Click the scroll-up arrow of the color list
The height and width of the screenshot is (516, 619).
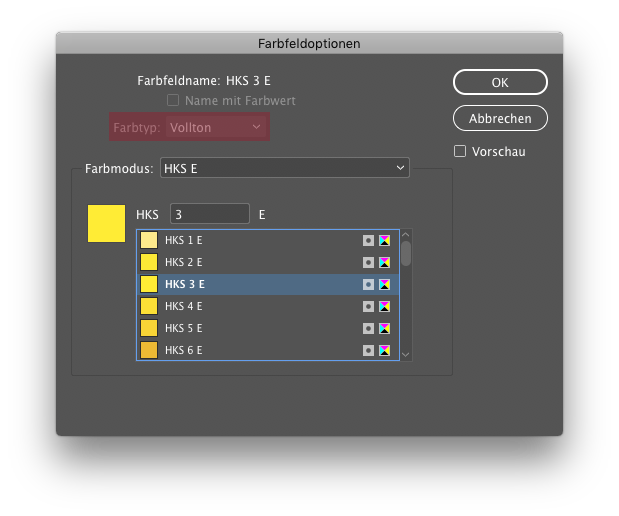pos(405,235)
